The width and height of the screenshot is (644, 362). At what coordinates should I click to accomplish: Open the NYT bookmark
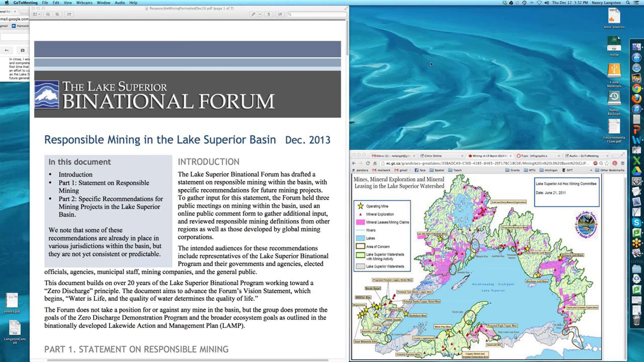click(x=568, y=170)
